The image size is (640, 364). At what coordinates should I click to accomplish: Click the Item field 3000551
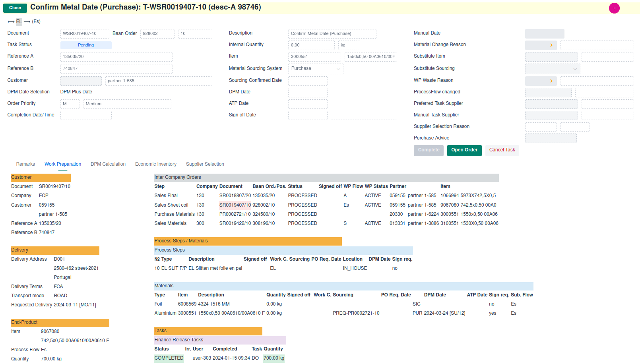pyautogui.click(x=314, y=57)
